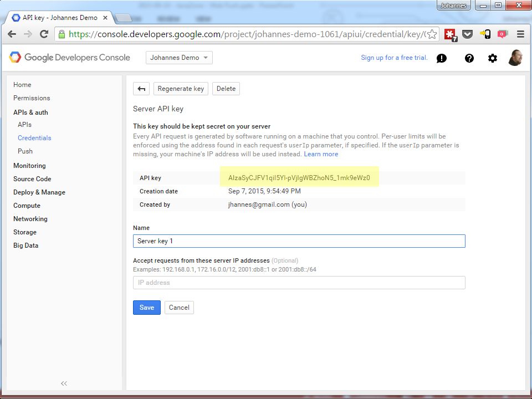Open the settings gear icon
Image resolution: width=532 pixels, height=399 pixels.
click(493, 58)
